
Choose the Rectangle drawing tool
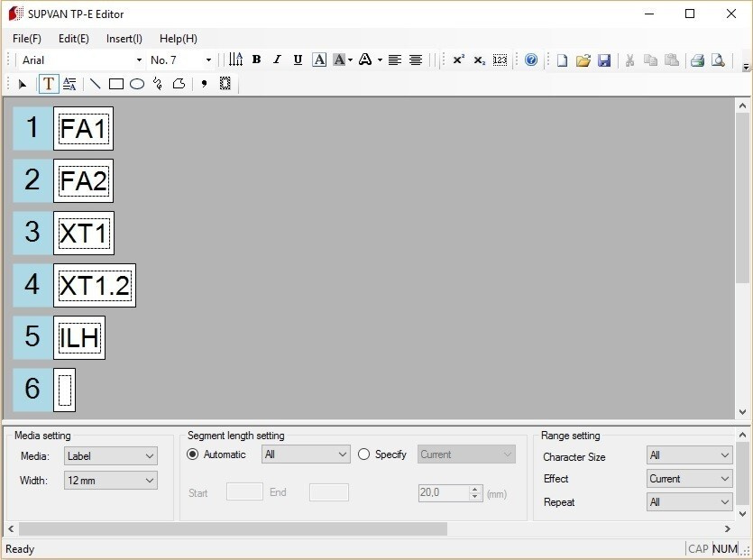[x=116, y=84]
